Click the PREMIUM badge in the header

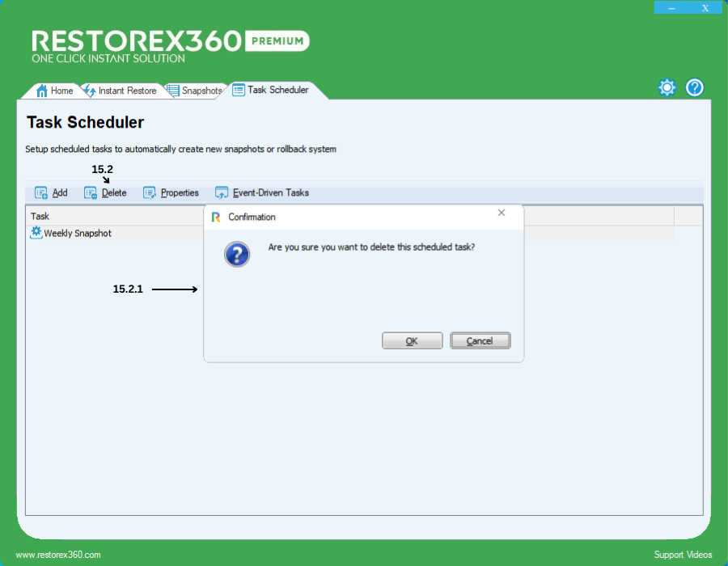[277, 40]
